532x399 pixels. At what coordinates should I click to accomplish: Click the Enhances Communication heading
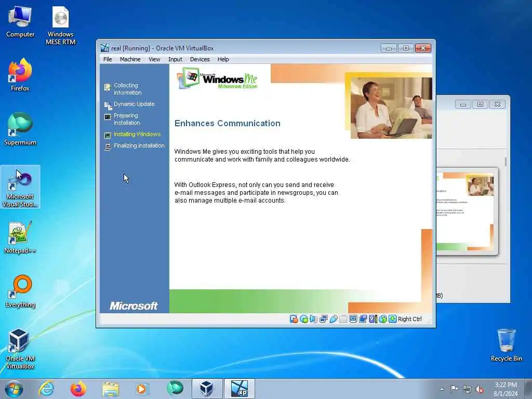pyautogui.click(x=228, y=123)
